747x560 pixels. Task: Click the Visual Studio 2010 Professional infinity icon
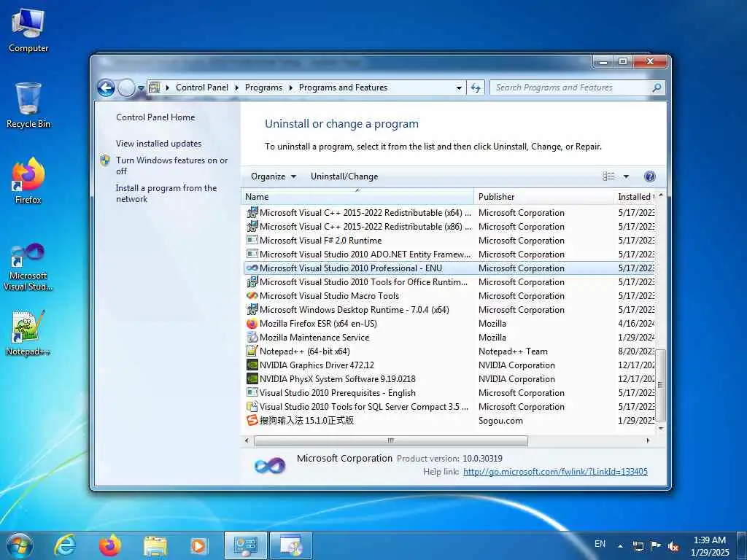pyautogui.click(x=252, y=268)
